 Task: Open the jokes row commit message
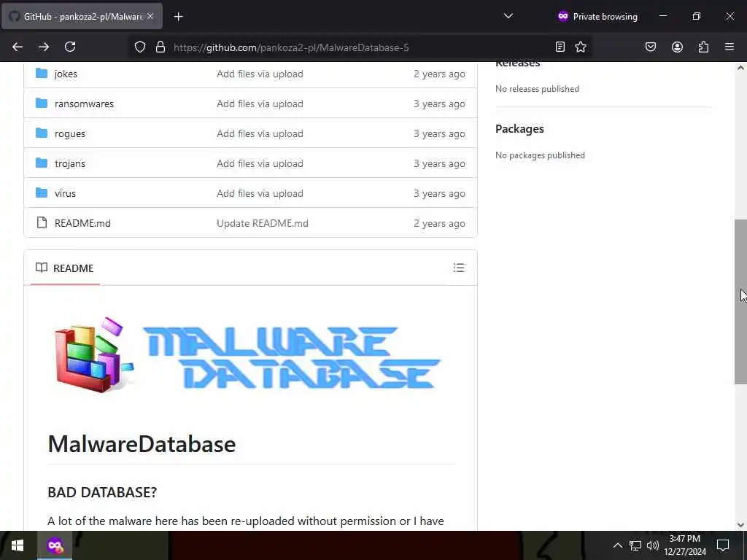(260, 74)
